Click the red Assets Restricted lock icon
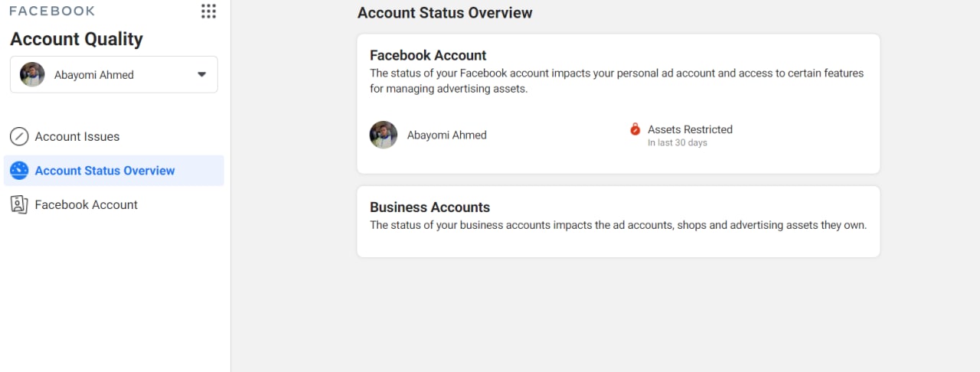Screen dimensions: 980x372 pos(635,129)
